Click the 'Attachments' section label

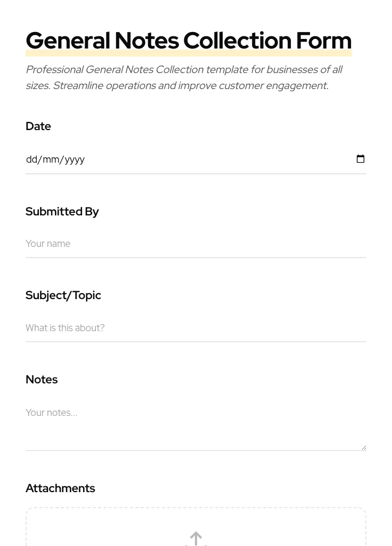pyautogui.click(x=60, y=488)
